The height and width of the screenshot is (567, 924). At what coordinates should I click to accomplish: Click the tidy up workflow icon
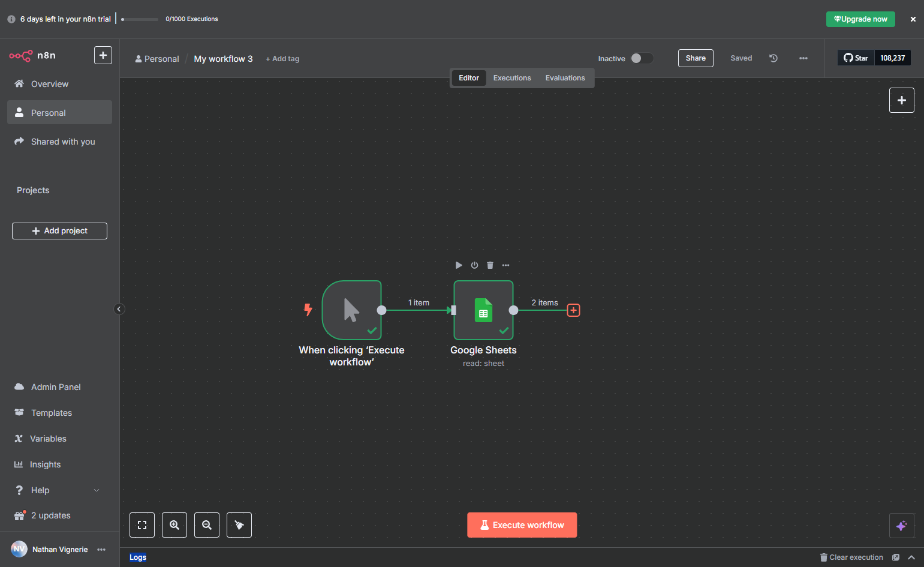pyautogui.click(x=239, y=525)
